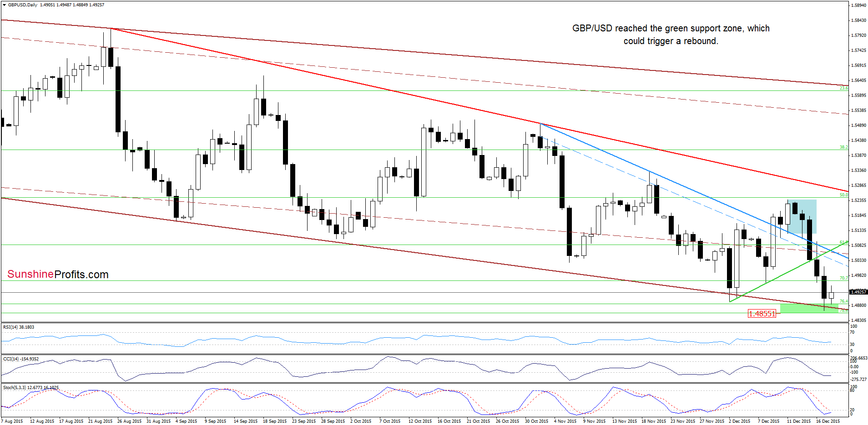Click the 7 Dec 2015 date label
The image size is (868, 425).
[x=769, y=421]
